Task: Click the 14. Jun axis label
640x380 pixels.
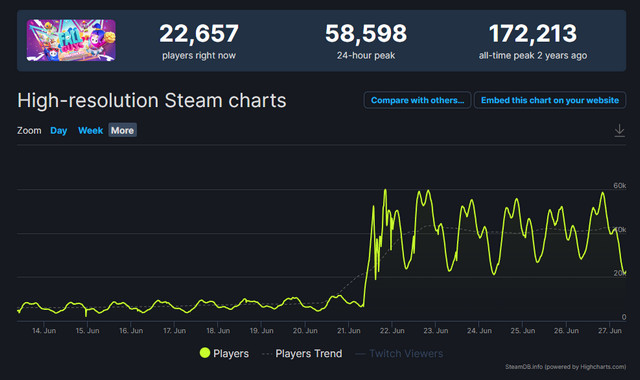Action: tap(44, 331)
